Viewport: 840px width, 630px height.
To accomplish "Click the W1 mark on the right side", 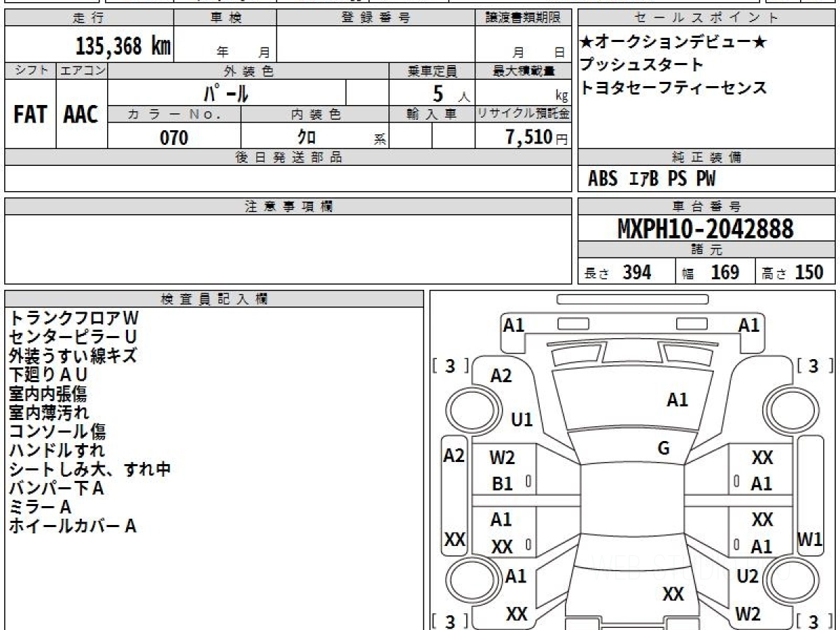I will coord(810,540).
